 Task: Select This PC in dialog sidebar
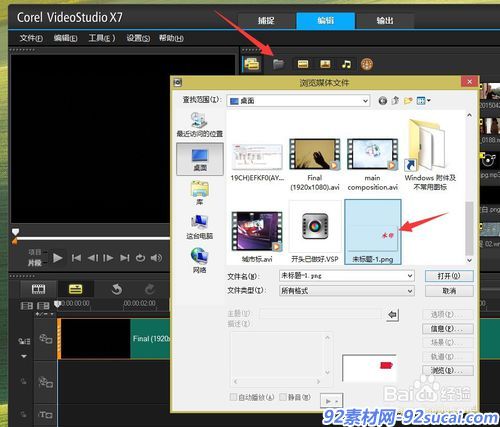[199, 227]
